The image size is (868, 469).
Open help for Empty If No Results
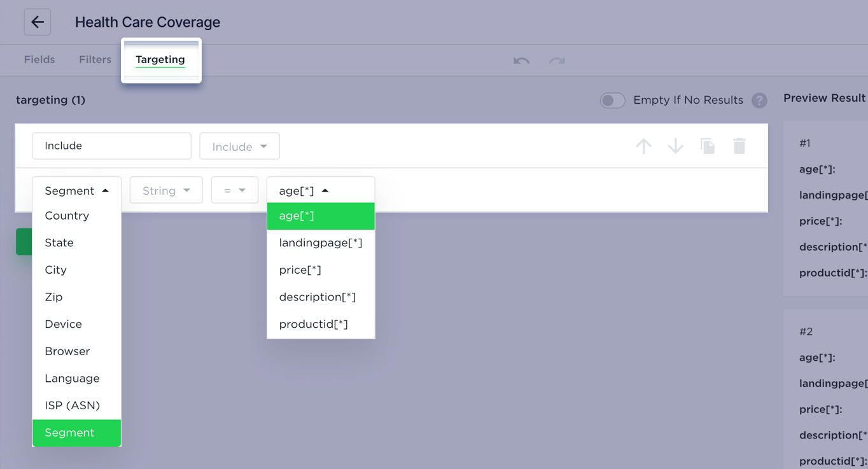click(x=759, y=101)
